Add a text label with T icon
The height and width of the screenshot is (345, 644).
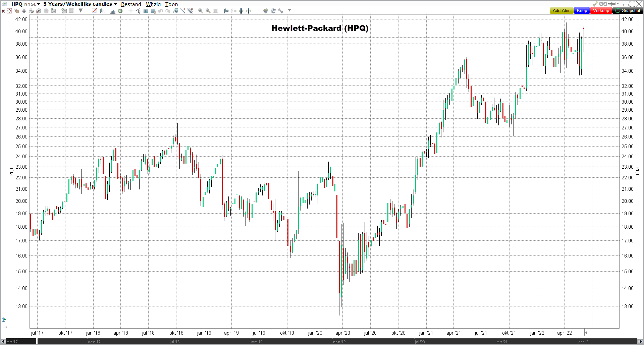coord(146,11)
